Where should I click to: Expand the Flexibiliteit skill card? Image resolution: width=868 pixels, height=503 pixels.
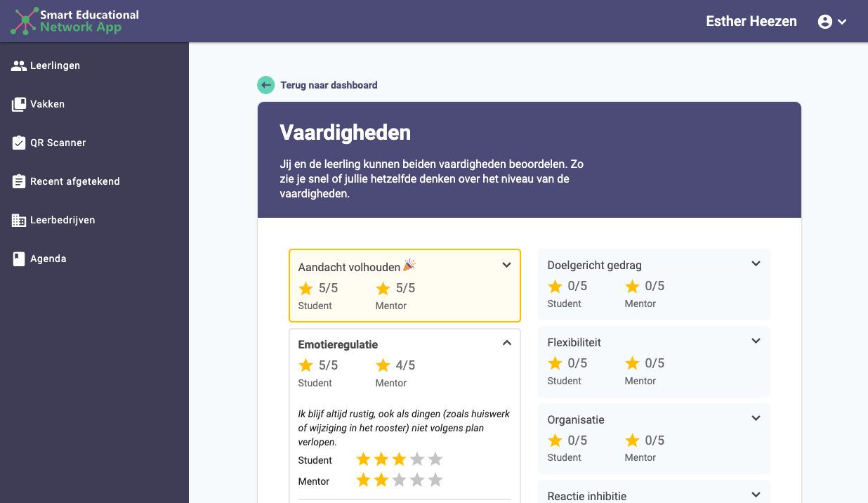click(756, 341)
